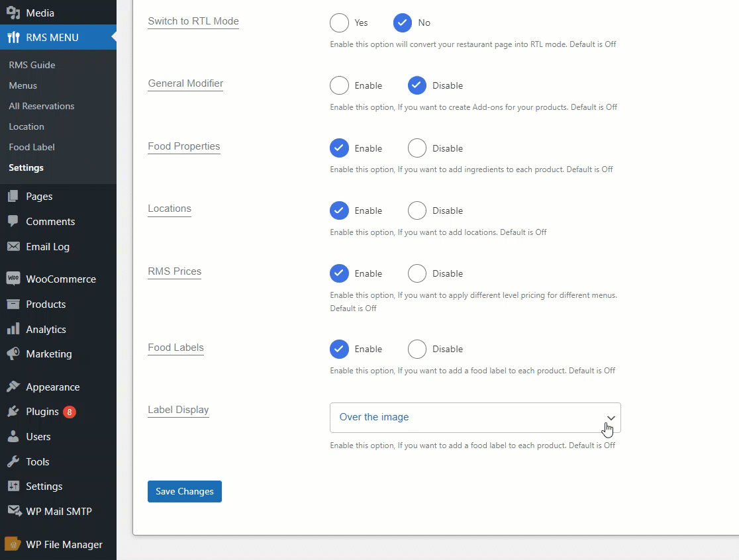
Task: Click the Plugins update count badge
Action: point(70,412)
